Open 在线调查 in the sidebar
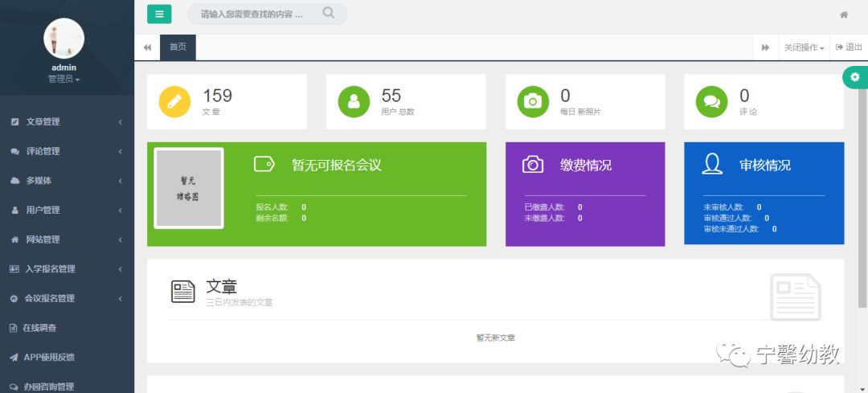 (x=39, y=328)
